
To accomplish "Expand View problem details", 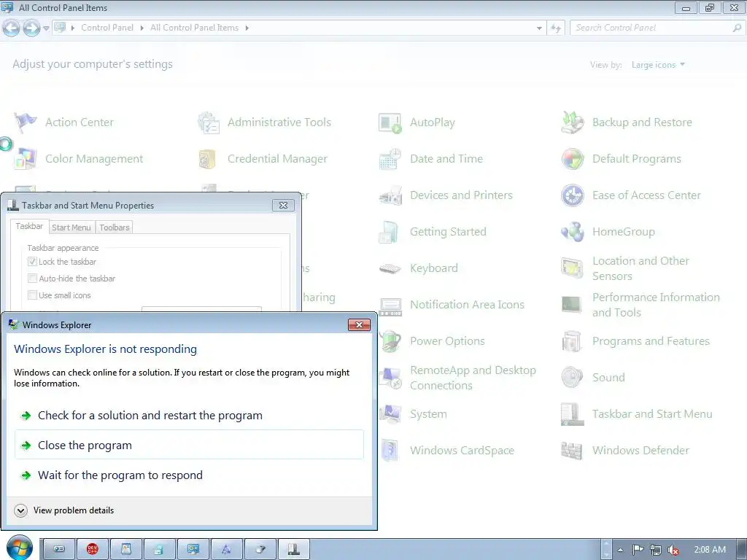I will pyautogui.click(x=64, y=510).
